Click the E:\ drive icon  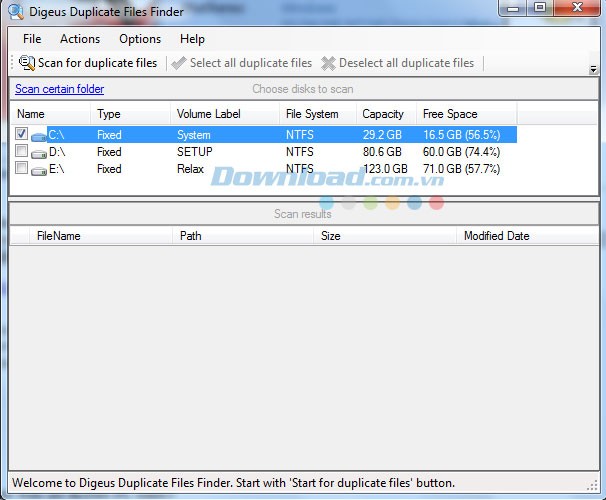point(39,170)
